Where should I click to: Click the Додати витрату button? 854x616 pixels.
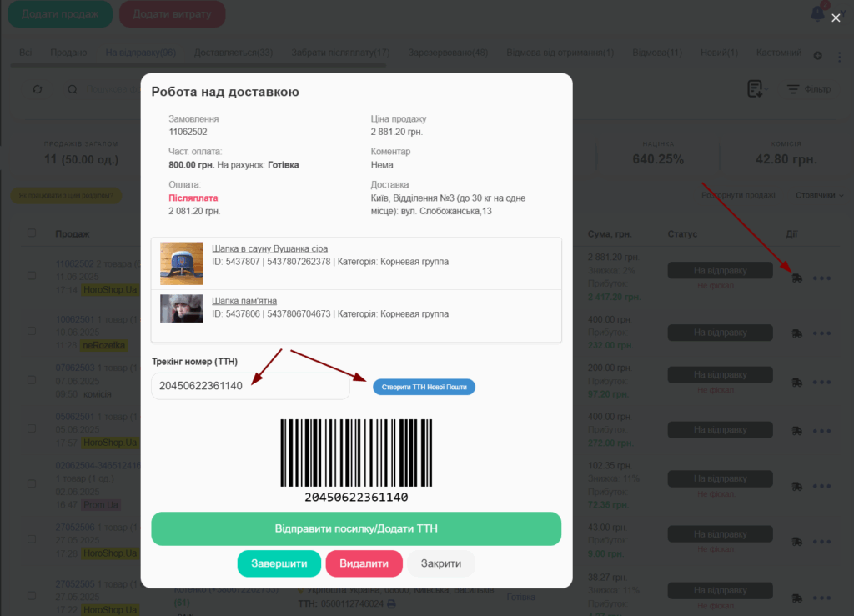point(172,13)
